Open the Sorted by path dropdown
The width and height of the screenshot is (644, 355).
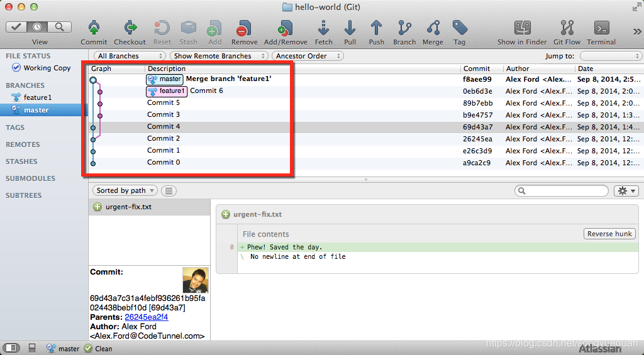pos(125,190)
